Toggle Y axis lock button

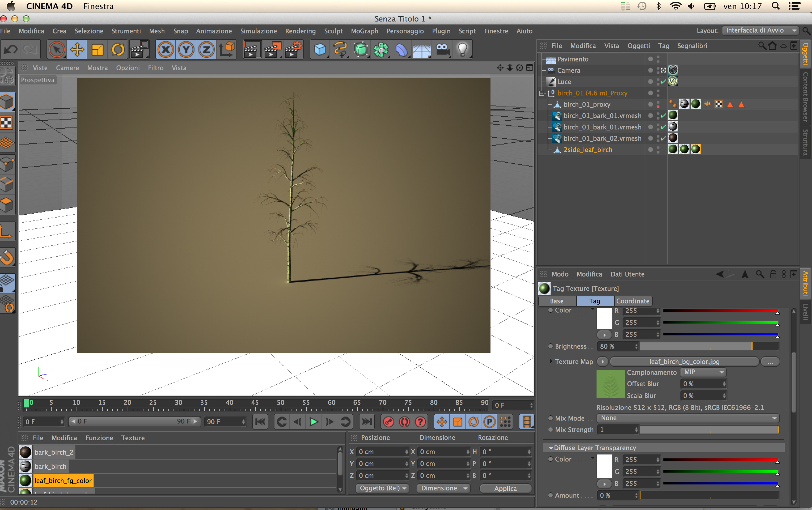point(186,50)
